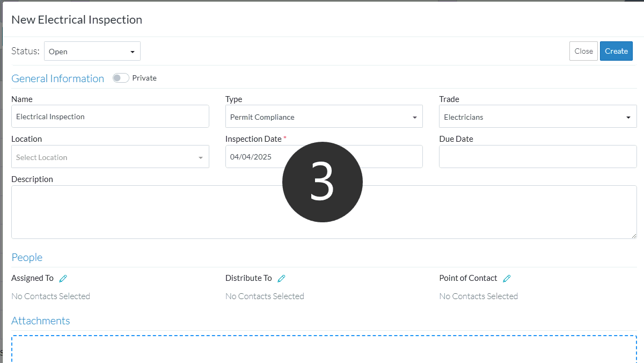
Task: Focus the Due Date input
Action: pyautogui.click(x=538, y=157)
